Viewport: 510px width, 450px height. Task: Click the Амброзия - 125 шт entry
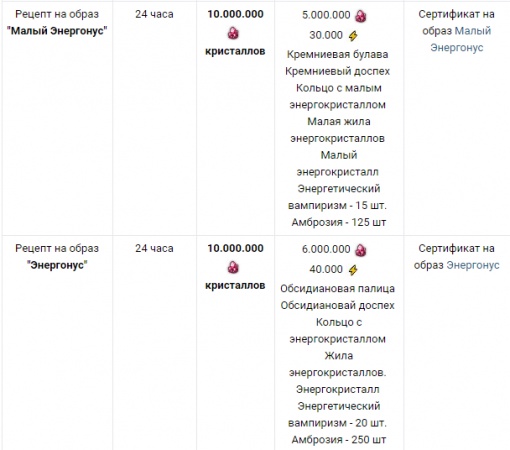point(339,222)
